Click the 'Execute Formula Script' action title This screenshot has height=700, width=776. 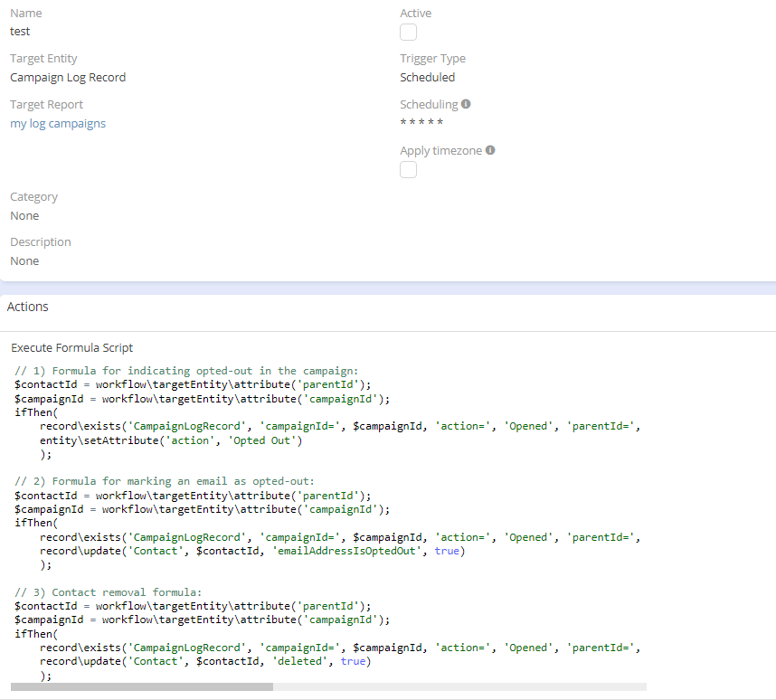[71, 347]
